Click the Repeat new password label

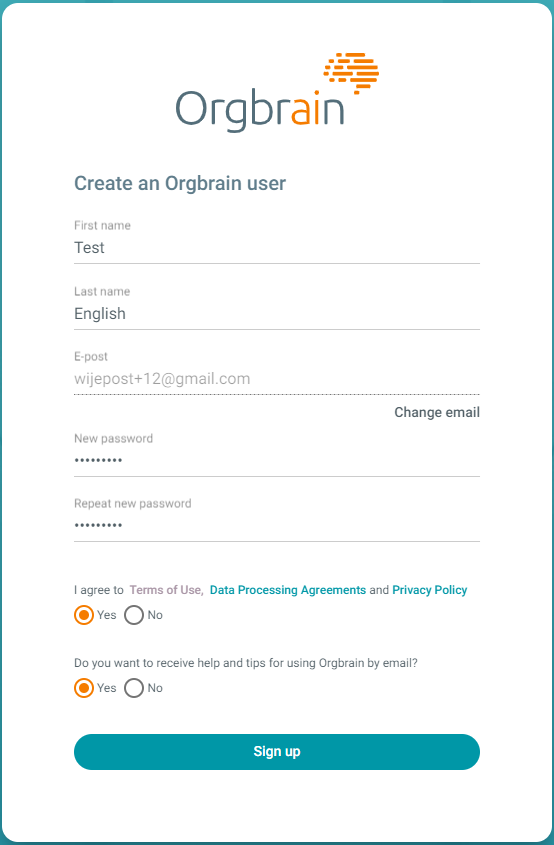point(133,503)
